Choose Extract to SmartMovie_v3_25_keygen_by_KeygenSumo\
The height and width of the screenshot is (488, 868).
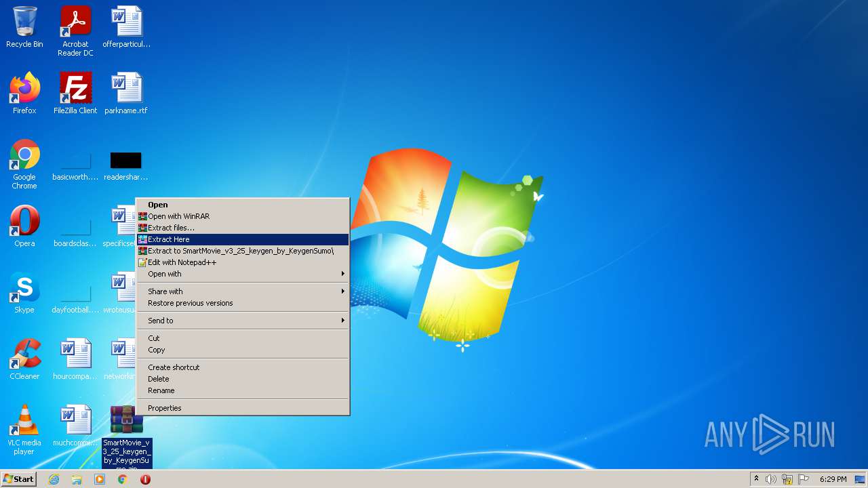pyautogui.click(x=243, y=251)
